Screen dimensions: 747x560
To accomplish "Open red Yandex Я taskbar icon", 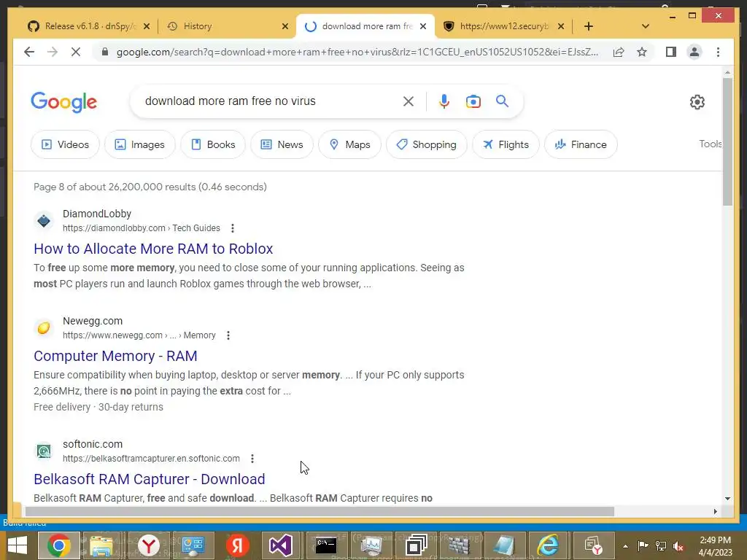I will click(237, 545).
